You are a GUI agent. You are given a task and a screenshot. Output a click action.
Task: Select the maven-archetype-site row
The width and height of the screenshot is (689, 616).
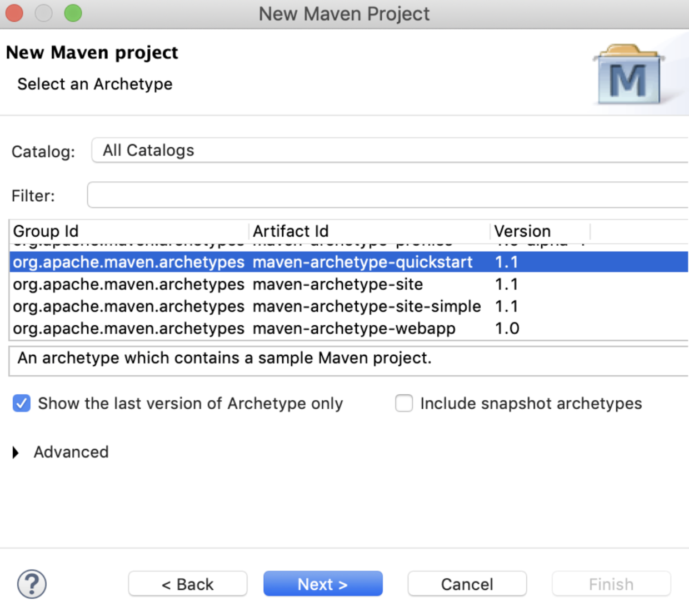pos(349,284)
